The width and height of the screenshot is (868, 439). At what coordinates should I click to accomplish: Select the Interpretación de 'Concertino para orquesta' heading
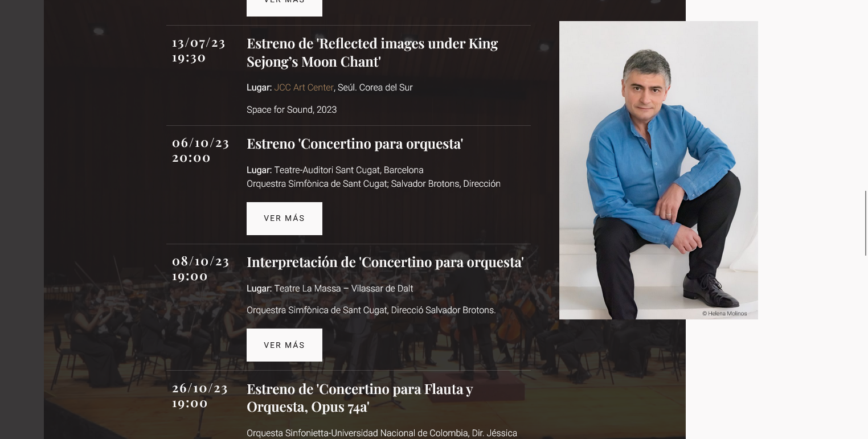click(x=385, y=262)
